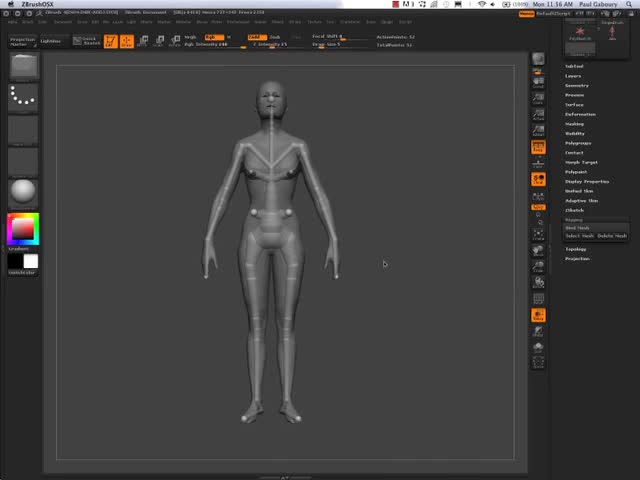Toggle Perspective (Persp) view
640x480 pixels.
pos(538,147)
